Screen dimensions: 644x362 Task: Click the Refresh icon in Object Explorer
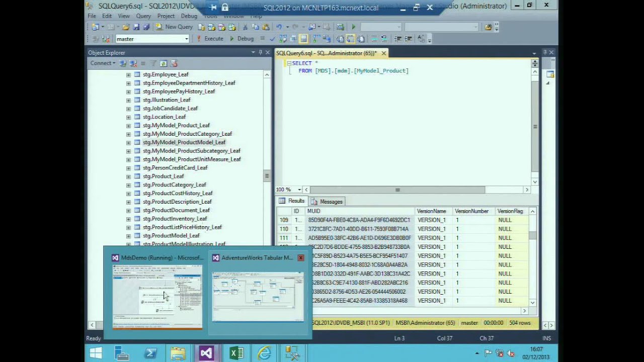tap(164, 63)
